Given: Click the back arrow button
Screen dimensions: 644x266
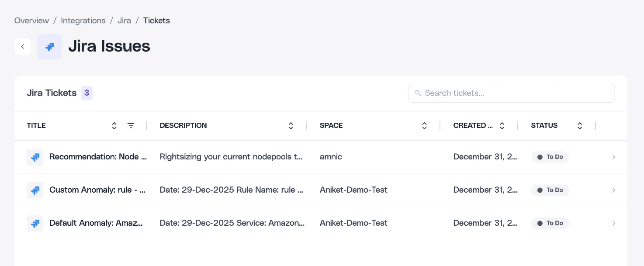Looking at the screenshot, I should click(x=23, y=47).
